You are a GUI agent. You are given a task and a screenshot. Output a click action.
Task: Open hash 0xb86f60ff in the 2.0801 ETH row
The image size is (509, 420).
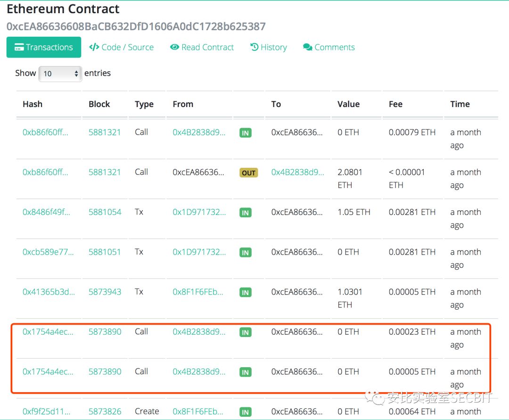45,173
